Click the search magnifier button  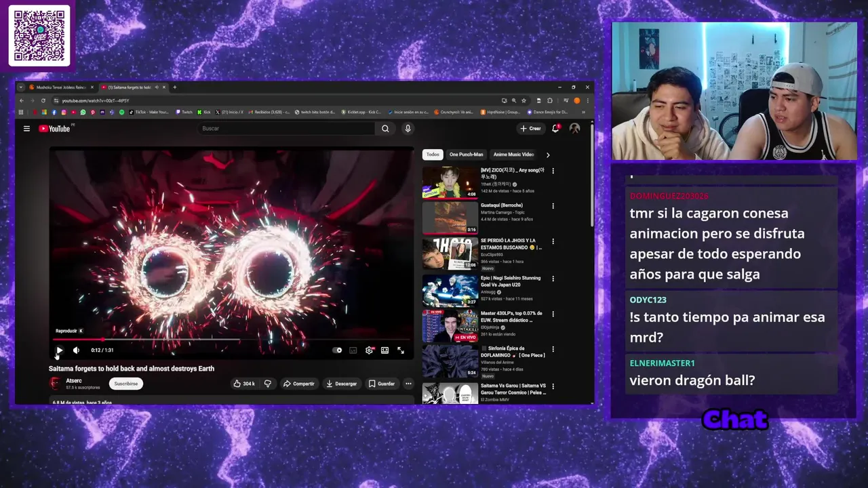click(x=385, y=129)
